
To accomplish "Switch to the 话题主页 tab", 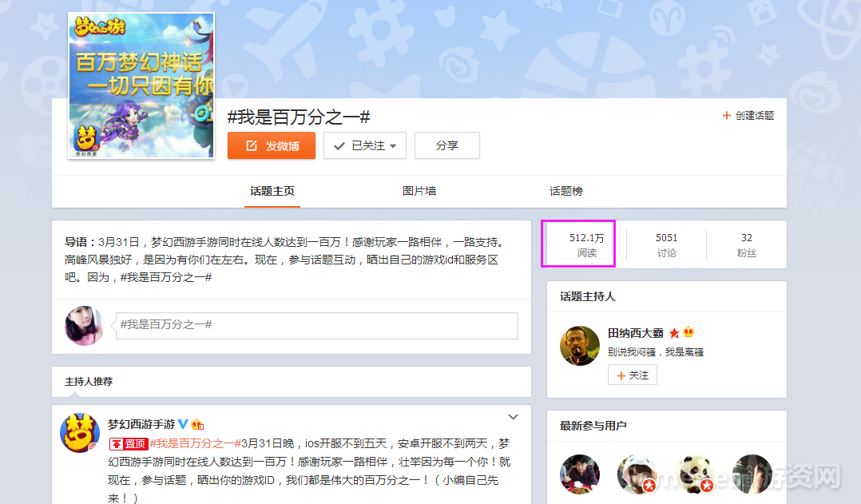I will click(272, 191).
